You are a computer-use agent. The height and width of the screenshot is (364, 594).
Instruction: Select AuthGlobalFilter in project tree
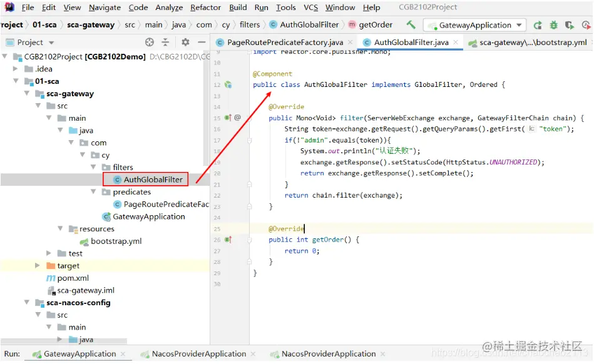coord(153,179)
